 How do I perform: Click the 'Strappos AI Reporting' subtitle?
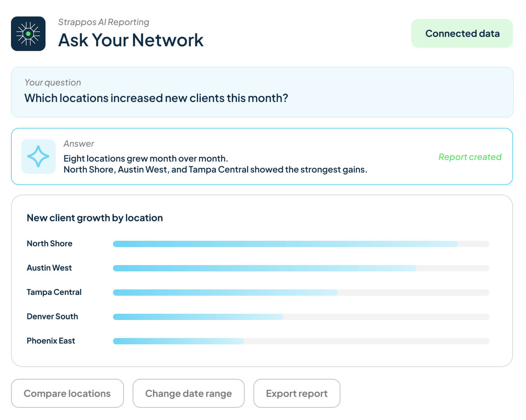104,22
